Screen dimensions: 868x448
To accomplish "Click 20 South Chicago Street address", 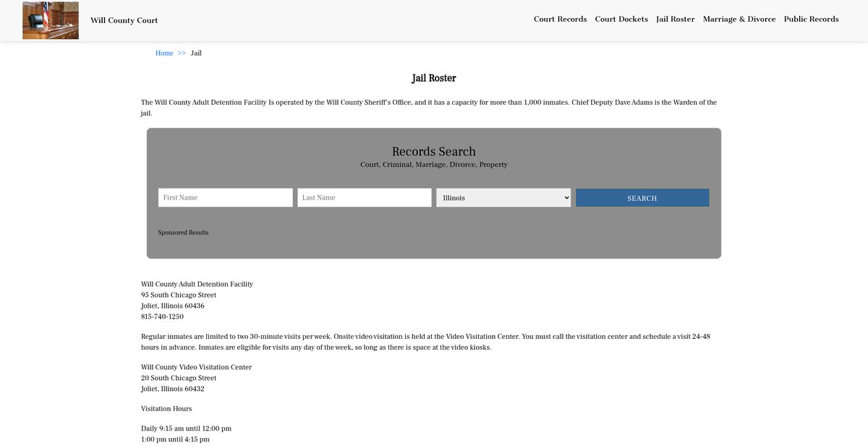I will click(179, 378).
